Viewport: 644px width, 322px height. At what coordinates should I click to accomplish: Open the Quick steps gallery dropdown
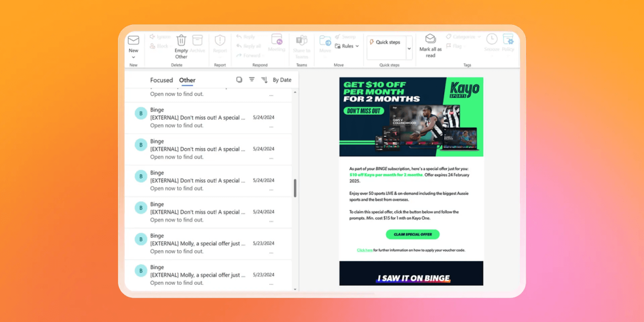(409, 48)
